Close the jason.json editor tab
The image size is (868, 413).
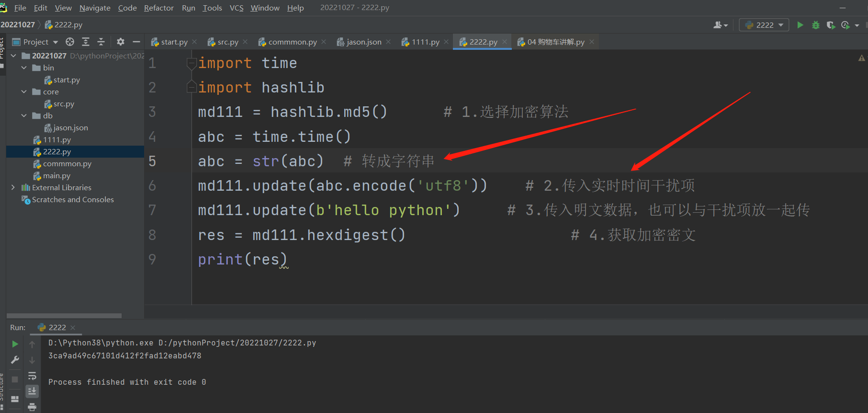(x=388, y=42)
